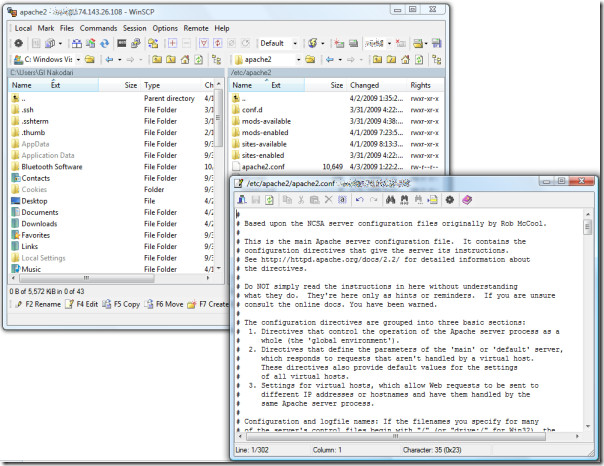Go back in remote panel history
Viewport: 604px width, 466px height.
330,59
